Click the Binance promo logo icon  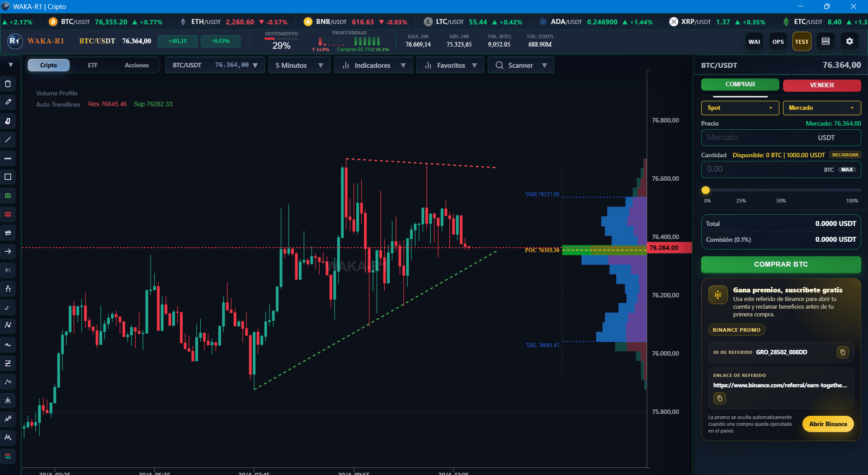point(717,295)
